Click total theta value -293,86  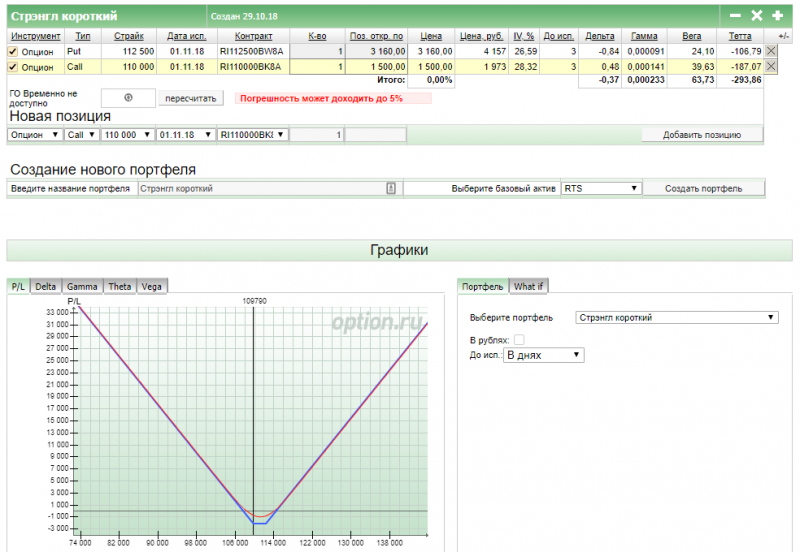746,80
